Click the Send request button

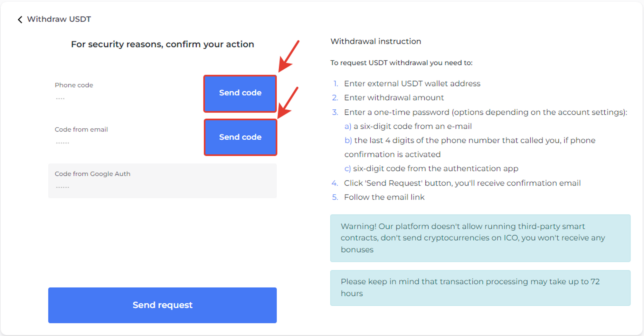click(x=162, y=305)
